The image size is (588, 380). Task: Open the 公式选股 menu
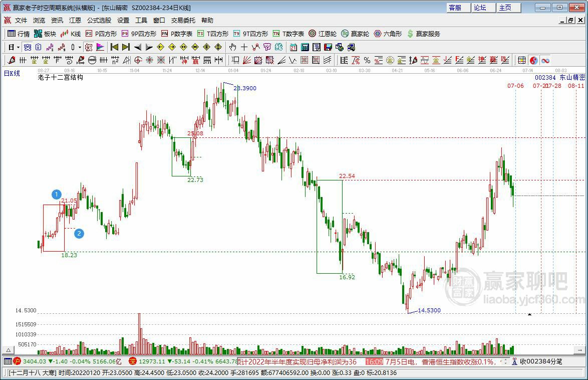tap(99, 20)
